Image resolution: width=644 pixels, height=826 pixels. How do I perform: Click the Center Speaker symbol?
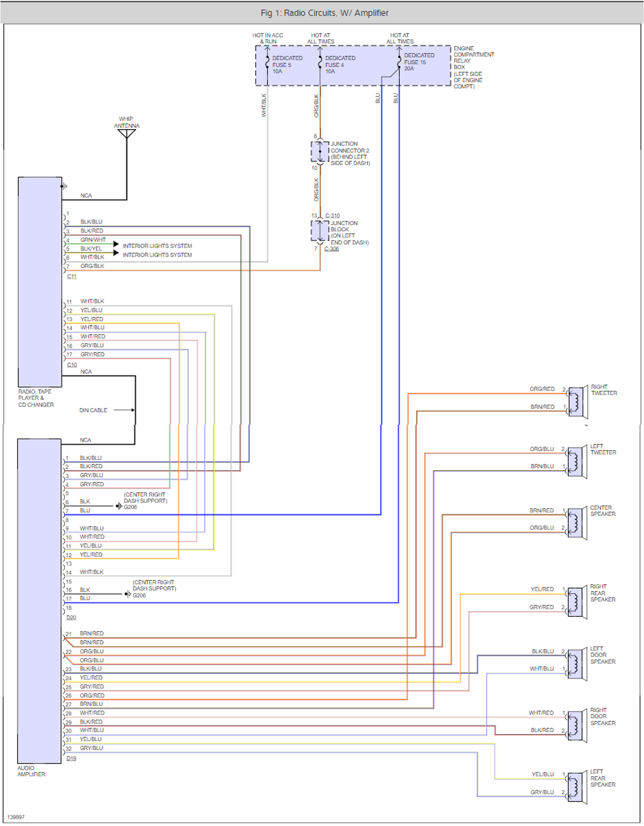[576, 523]
